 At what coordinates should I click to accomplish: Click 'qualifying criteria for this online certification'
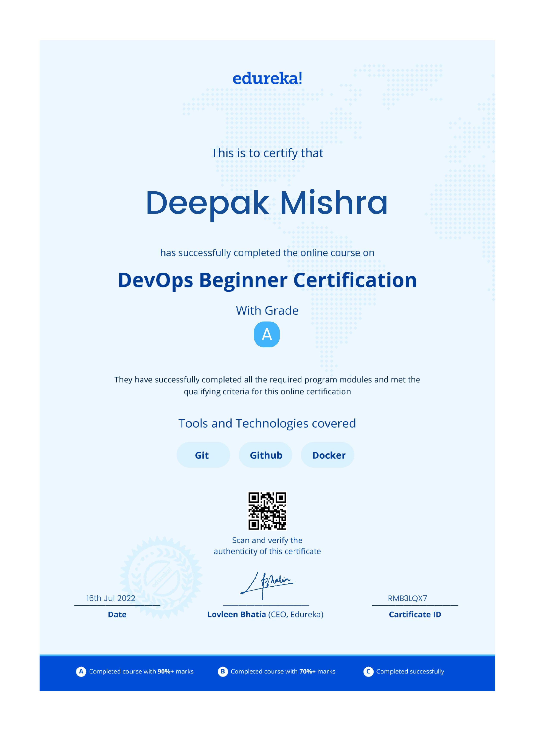pos(267,392)
